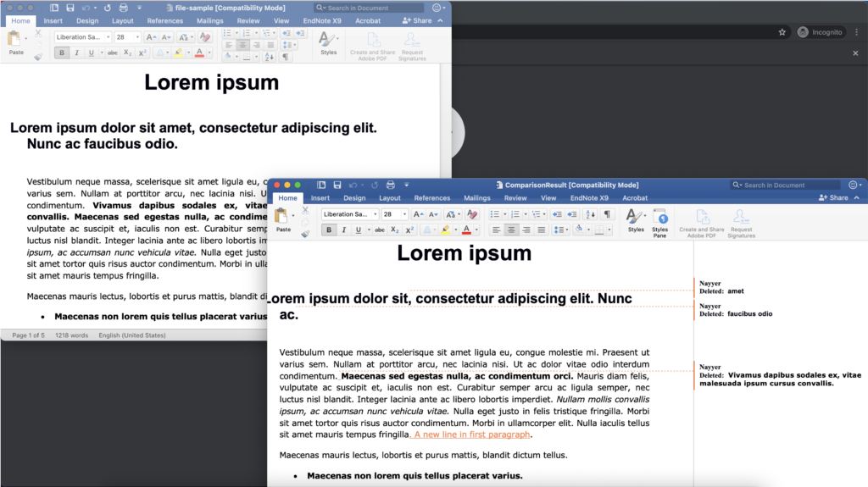The height and width of the screenshot is (487, 868).
Task: Toggle paragraph marks display in ComparisonResult ribbon
Action: pos(606,214)
